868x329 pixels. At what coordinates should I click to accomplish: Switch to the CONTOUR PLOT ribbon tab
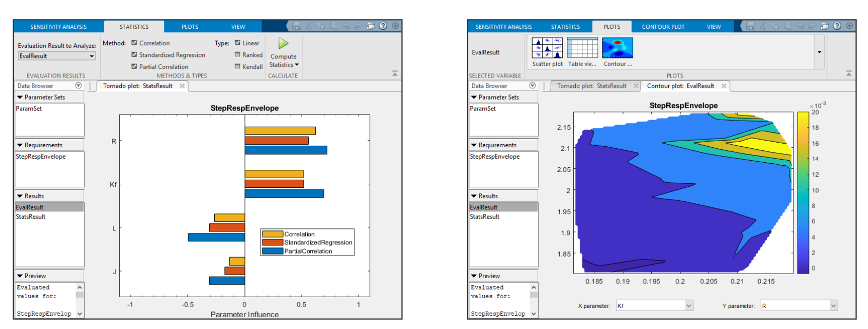(663, 27)
